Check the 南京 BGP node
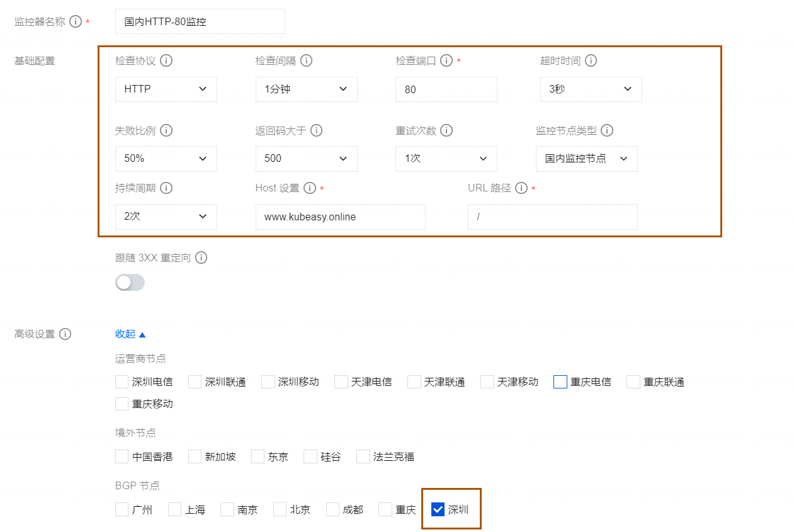The width and height of the screenshot is (794, 532). point(227,509)
